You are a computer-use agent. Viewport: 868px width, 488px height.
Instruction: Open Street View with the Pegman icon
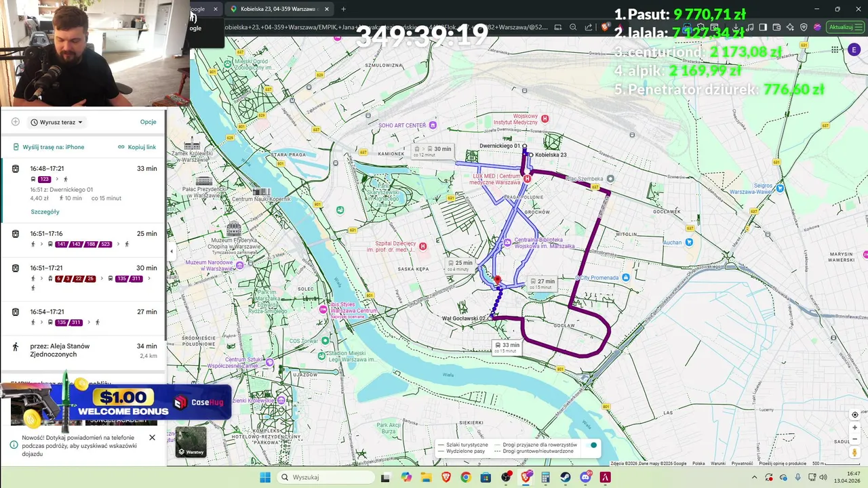coord(854,453)
